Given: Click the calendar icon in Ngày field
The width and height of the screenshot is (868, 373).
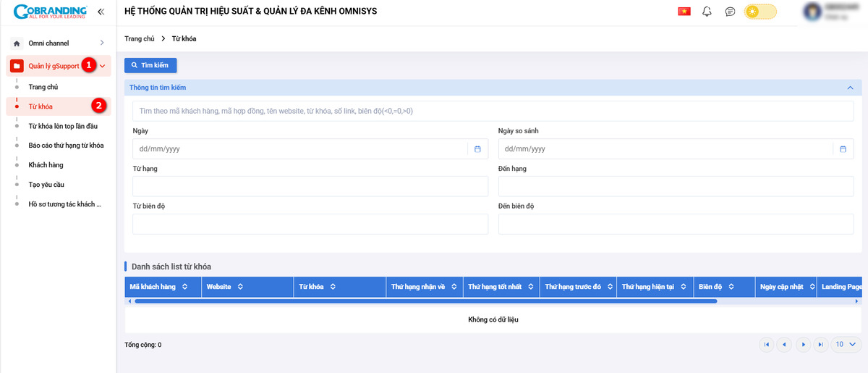Looking at the screenshot, I should [x=477, y=149].
